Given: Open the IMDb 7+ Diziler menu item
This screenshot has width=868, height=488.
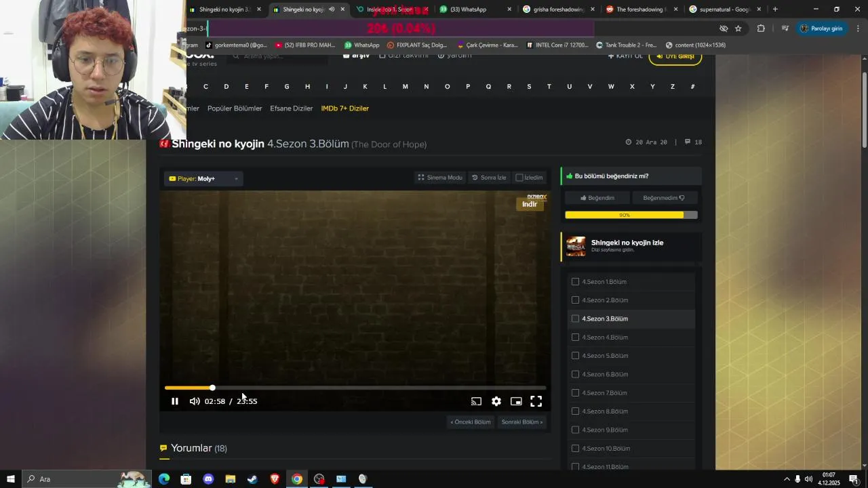Looking at the screenshot, I should tap(345, 108).
